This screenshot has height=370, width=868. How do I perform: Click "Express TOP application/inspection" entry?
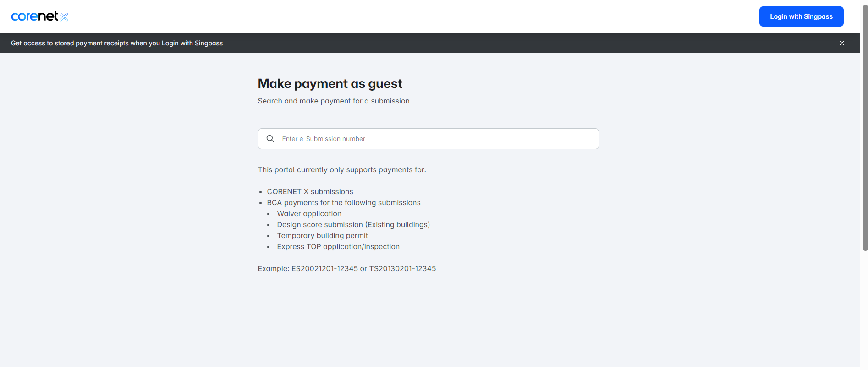(338, 247)
